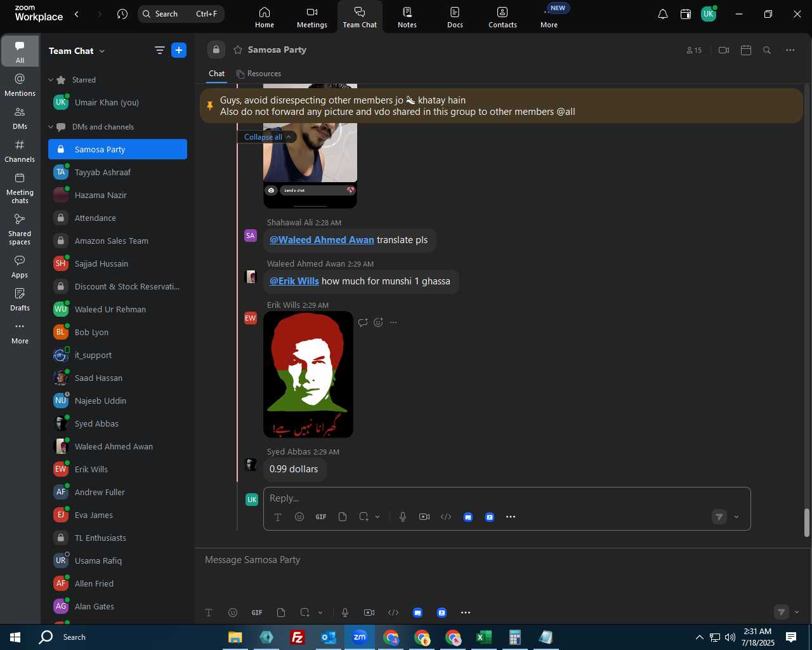Open the Tayyab Ashraaf chat
The height and width of the screenshot is (650, 812).
coord(118,173)
